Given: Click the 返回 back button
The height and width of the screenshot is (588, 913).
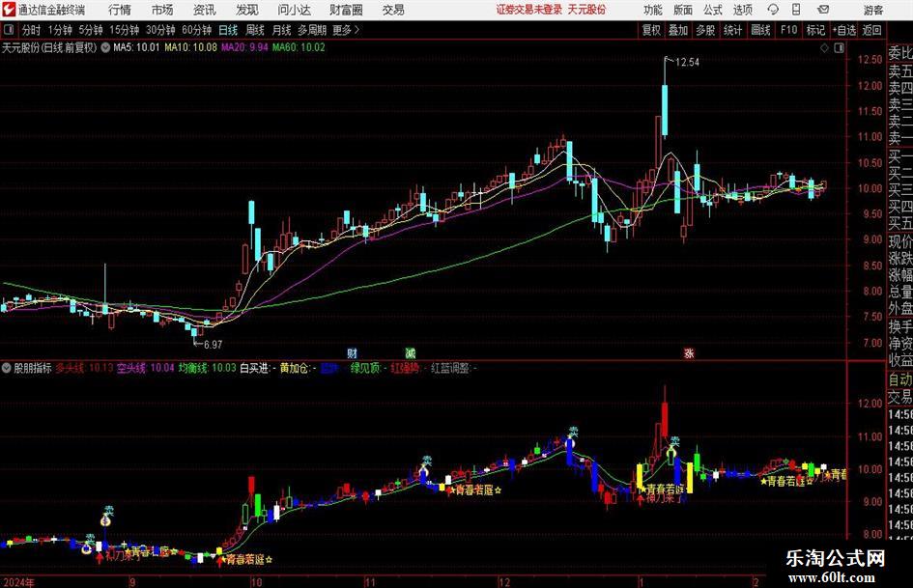Looking at the screenshot, I should pos(871,30).
